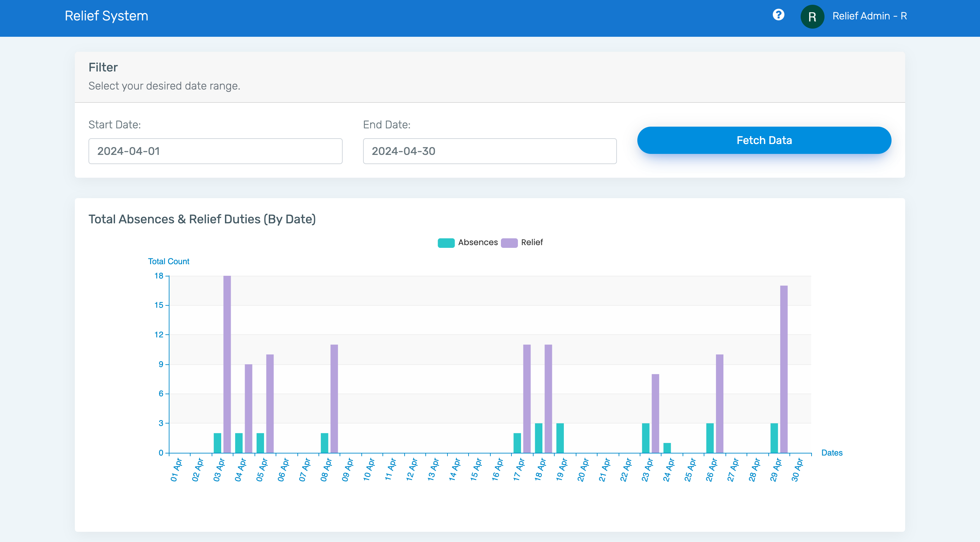Select the 29 Apr teal absences bar

[x=774, y=438]
